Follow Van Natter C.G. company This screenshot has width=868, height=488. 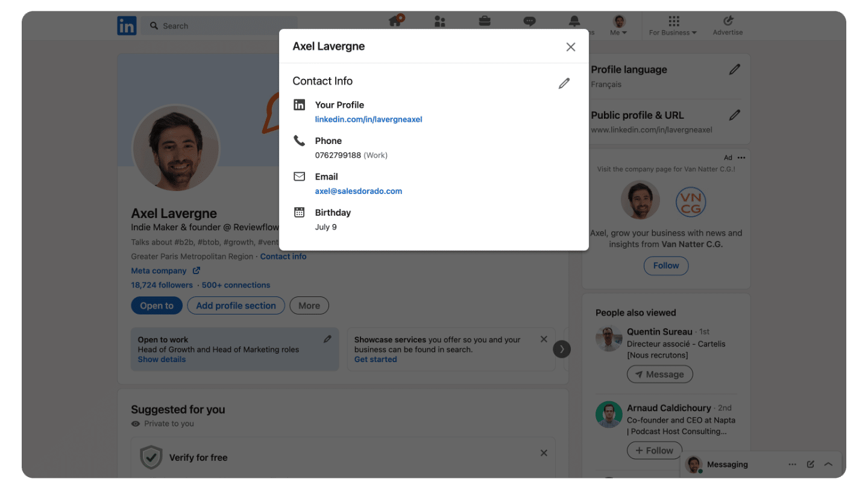tap(666, 266)
